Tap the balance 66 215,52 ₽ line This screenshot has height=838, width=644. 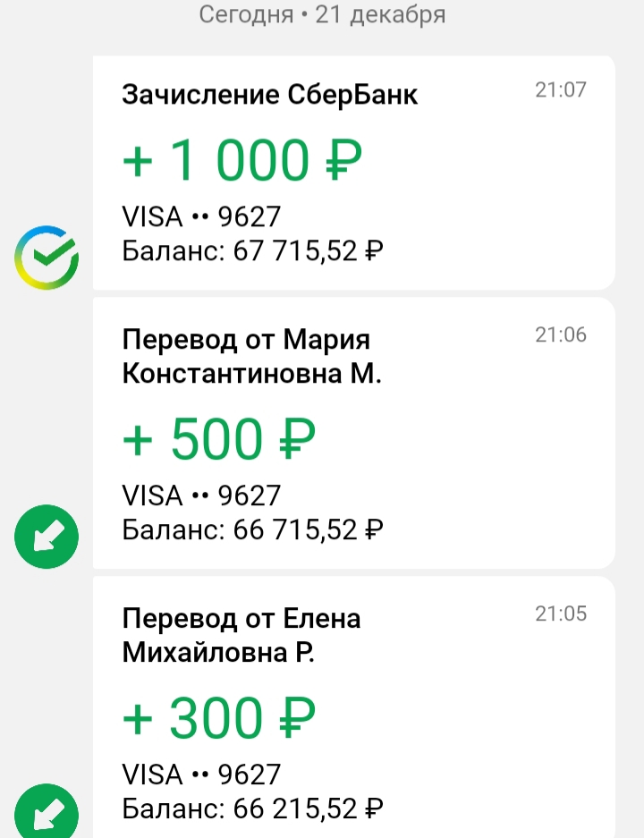[x=253, y=808]
